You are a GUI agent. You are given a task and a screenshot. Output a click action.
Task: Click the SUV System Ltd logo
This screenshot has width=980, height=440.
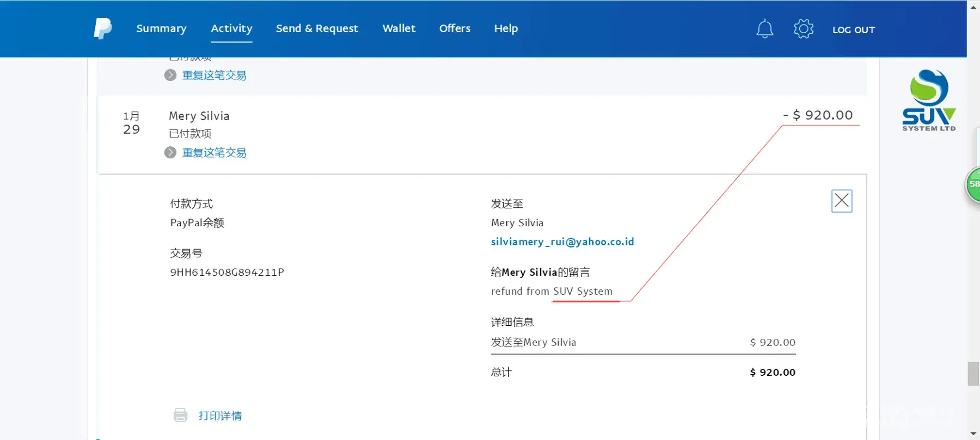click(x=929, y=100)
